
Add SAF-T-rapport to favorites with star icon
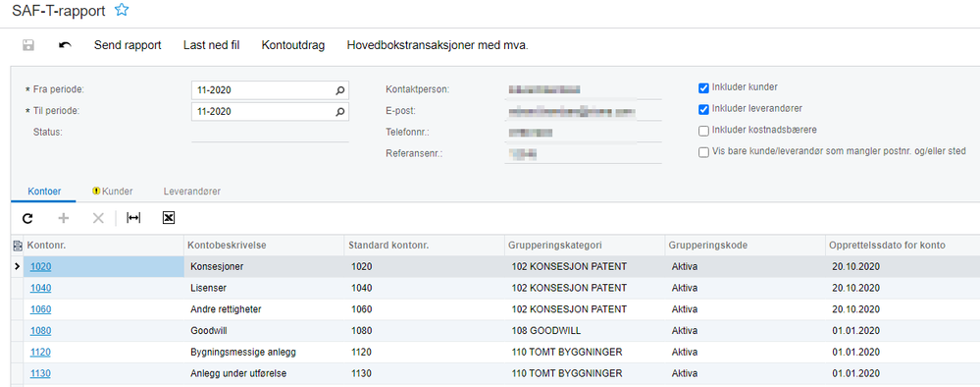point(122,10)
